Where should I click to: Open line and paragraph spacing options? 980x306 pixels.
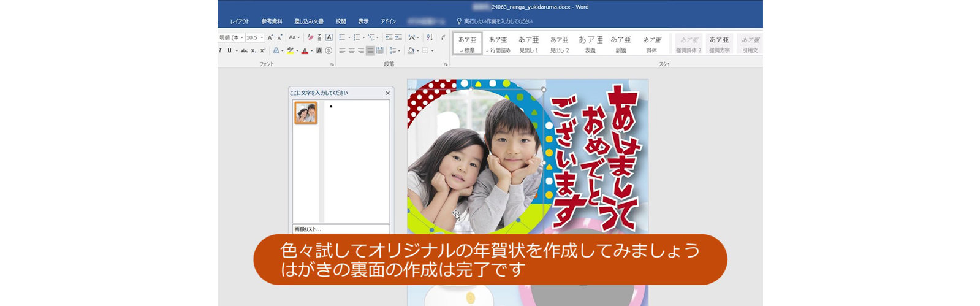pos(393,51)
